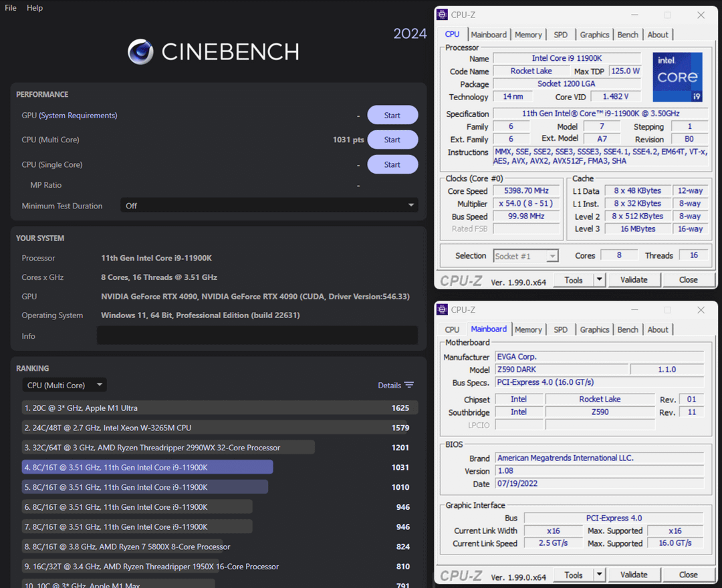Click the top CPU-Z window title icon

click(x=442, y=15)
